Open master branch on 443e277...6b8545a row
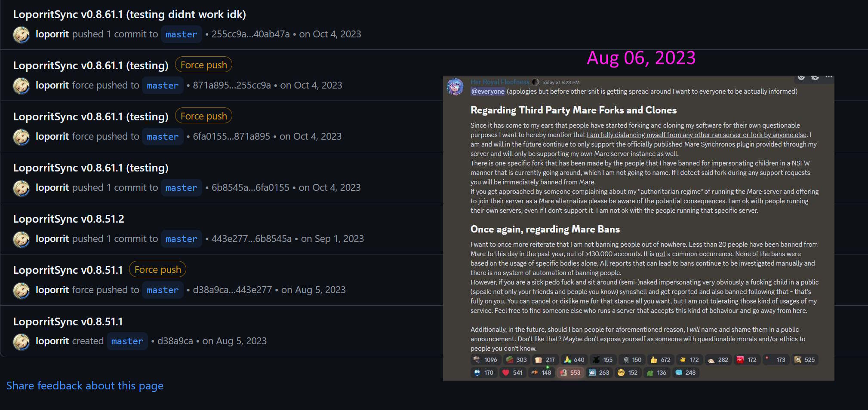Image resolution: width=868 pixels, height=410 pixels. pos(181,239)
